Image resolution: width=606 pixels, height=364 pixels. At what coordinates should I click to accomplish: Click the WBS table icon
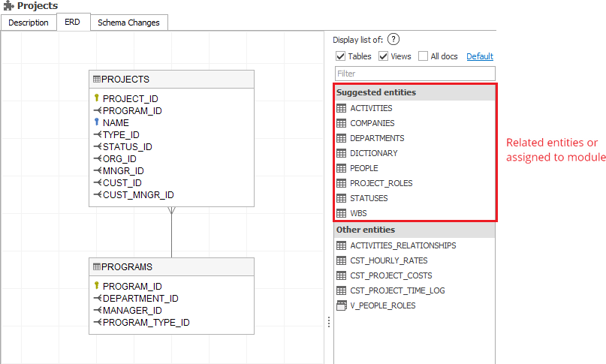(x=342, y=213)
